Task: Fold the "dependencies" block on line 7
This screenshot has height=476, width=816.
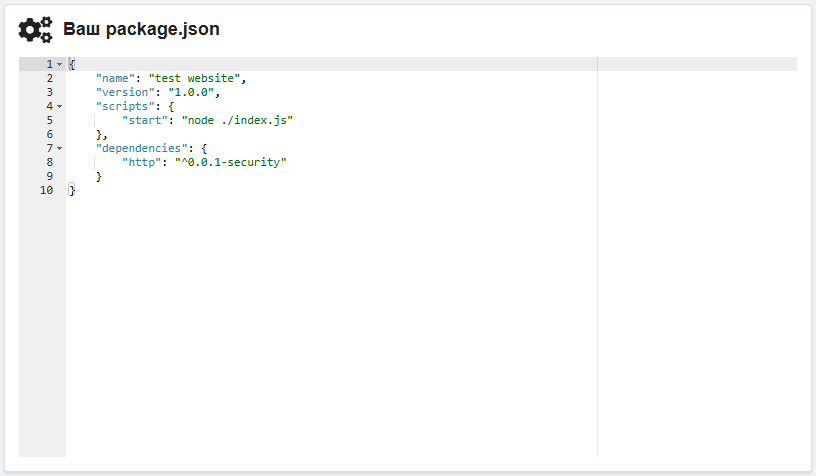Action: pos(60,148)
